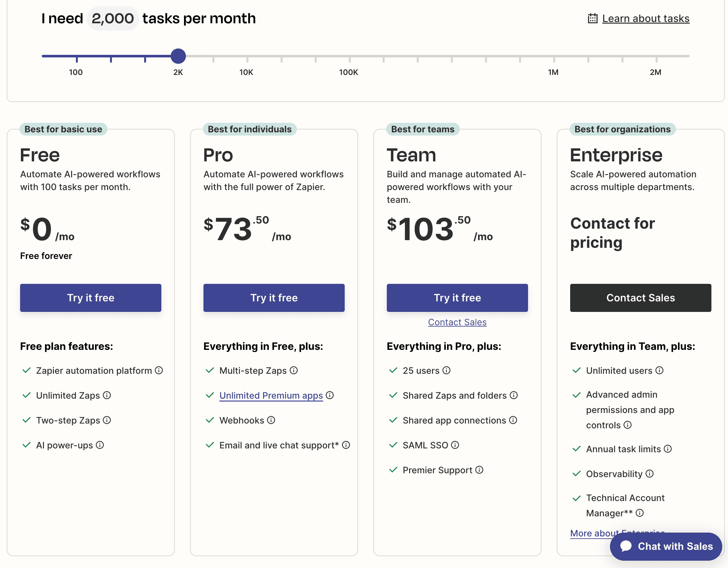Open info icon for Email and live chat support
This screenshot has width=728, height=568.
pos(346,445)
